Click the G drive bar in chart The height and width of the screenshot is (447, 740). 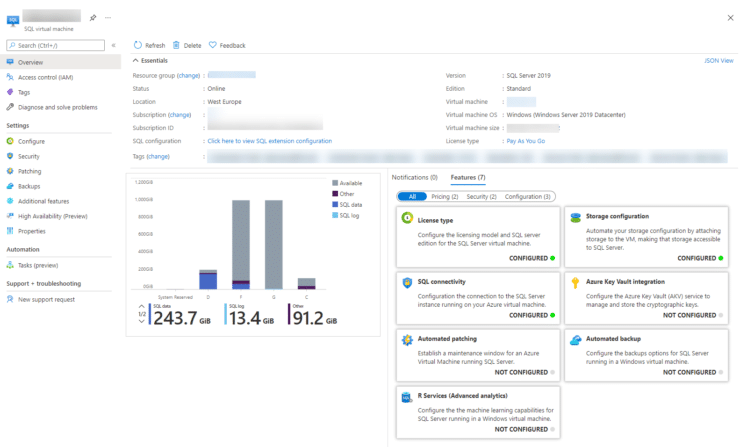tap(274, 245)
